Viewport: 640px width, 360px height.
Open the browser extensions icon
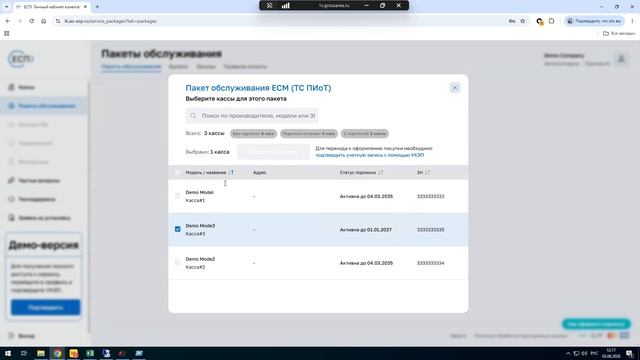pos(551,21)
